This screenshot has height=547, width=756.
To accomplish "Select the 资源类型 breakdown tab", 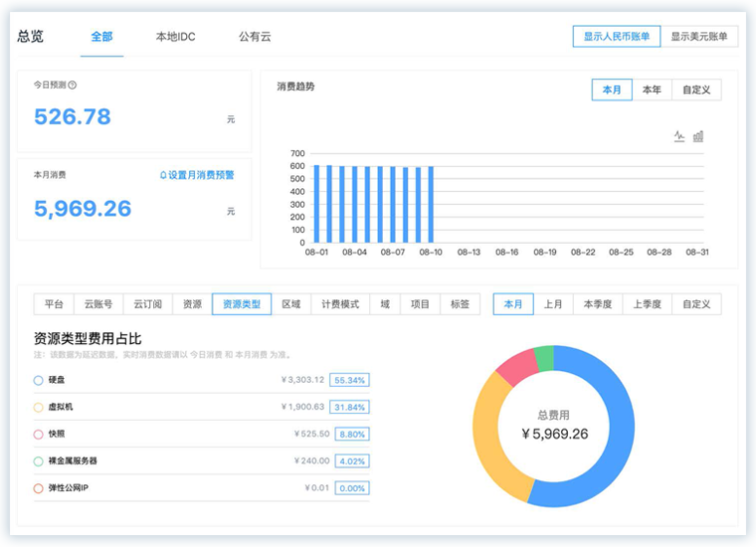I will pos(242,304).
